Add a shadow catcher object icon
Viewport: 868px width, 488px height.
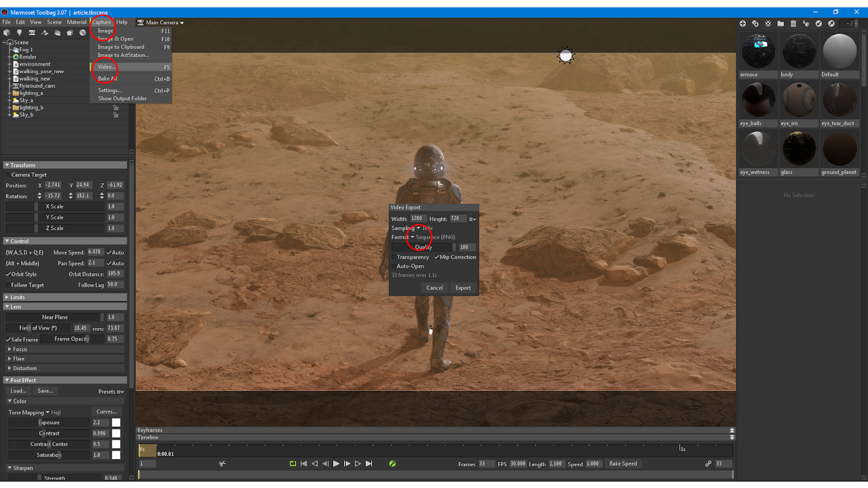(44, 33)
